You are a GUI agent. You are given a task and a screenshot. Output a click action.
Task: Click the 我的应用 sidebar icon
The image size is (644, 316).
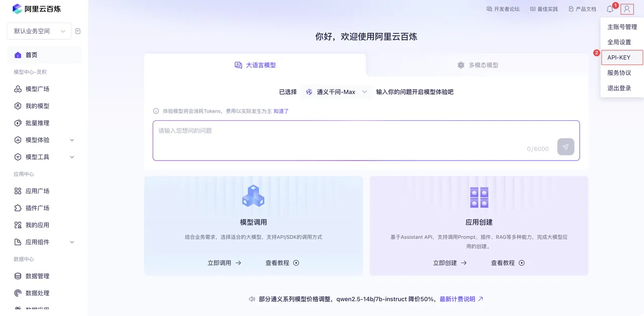coord(18,225)
